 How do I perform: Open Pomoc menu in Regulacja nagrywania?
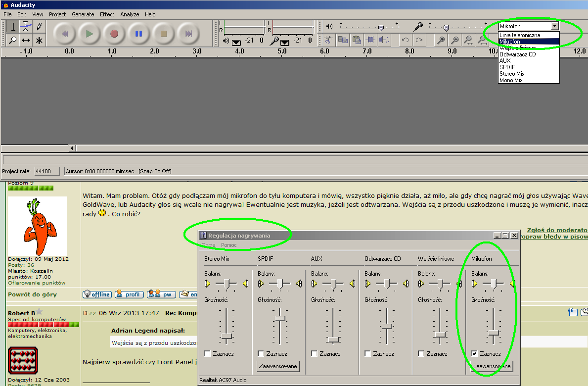click(x=229, y=245)
